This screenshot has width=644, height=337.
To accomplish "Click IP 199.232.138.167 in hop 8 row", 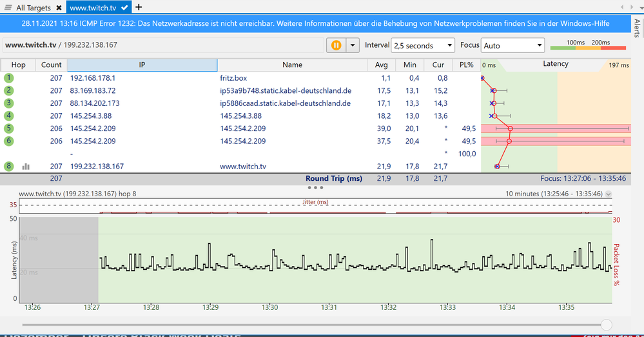I will click(x=97, y=166).
